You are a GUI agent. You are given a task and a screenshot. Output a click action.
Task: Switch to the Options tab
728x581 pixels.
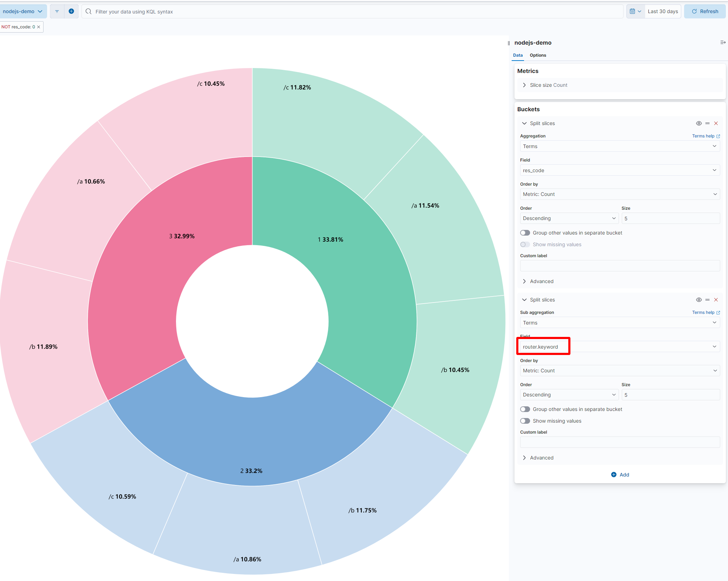(x=538, y=55)
